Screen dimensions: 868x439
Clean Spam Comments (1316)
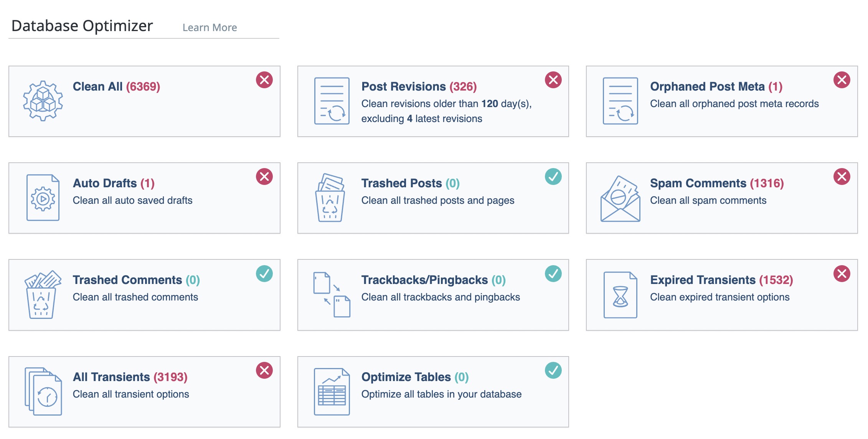pos(717,183)
